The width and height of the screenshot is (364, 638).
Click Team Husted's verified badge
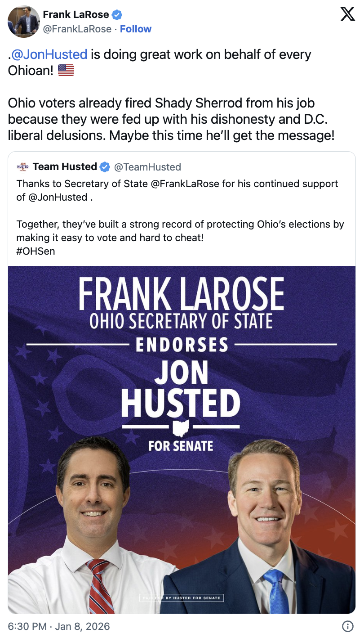coord(105,166)
